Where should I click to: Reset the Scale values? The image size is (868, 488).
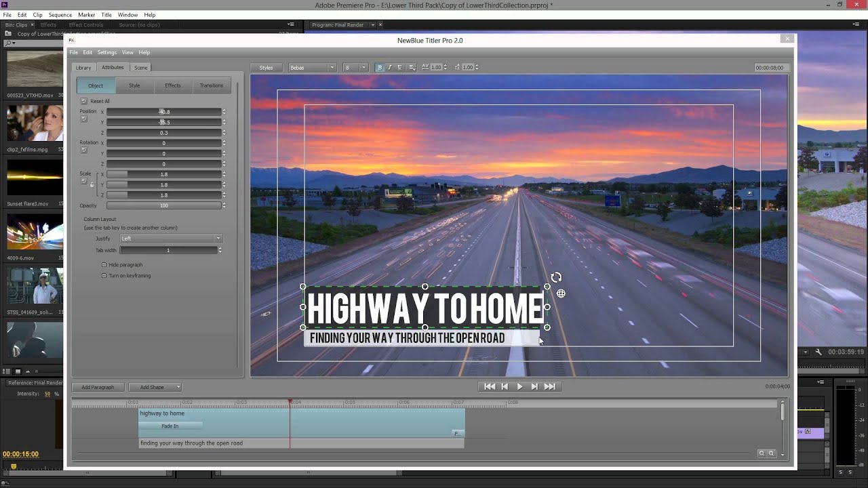click(84, 181)
